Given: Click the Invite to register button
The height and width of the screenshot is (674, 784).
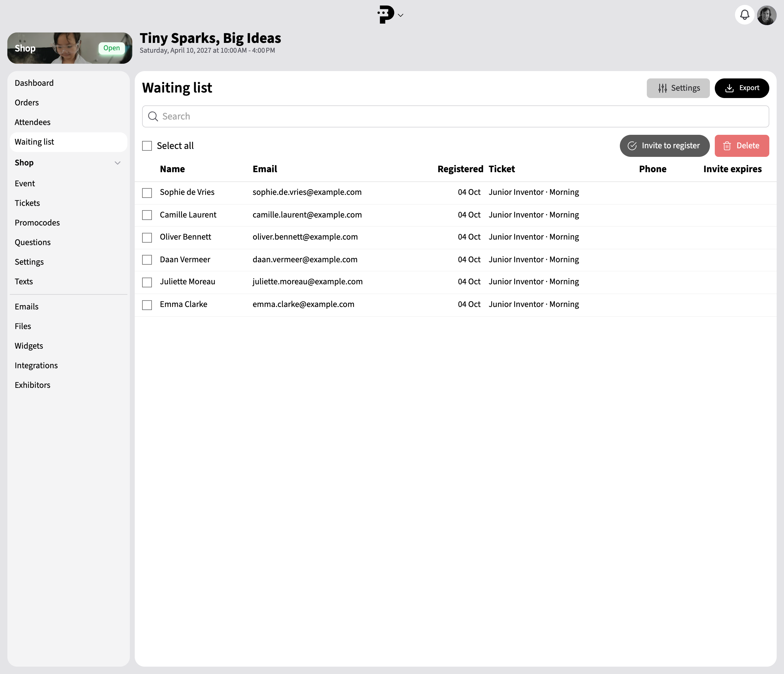Looking at the screenshot, I should point(665,146).
